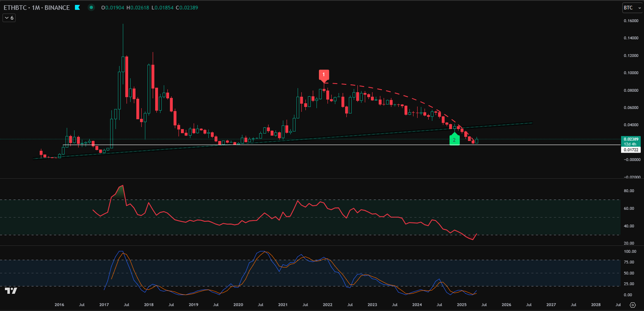Click the 0.14000 price axis label

click(x=631, y=38)
